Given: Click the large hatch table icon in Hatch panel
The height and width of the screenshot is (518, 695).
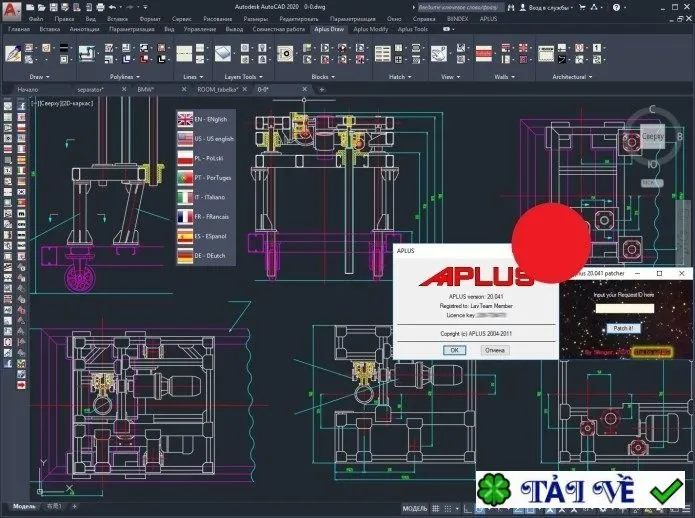Looking at the screenshot, I should [x=383, y=54].
